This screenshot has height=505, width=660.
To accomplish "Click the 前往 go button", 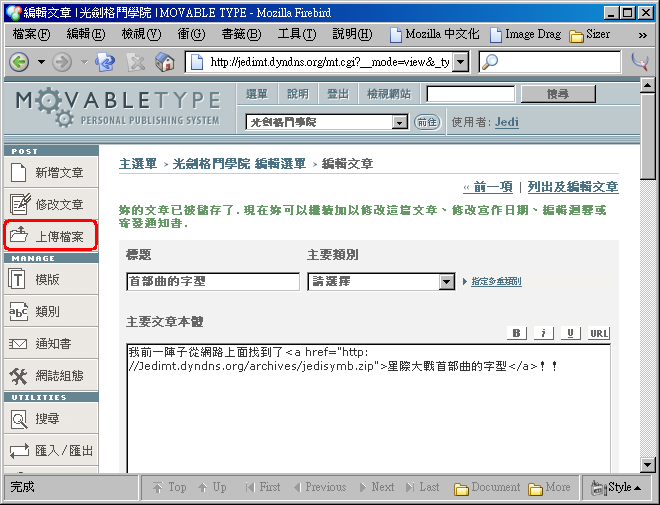I will pyautogui.click(x=427, y=122).
